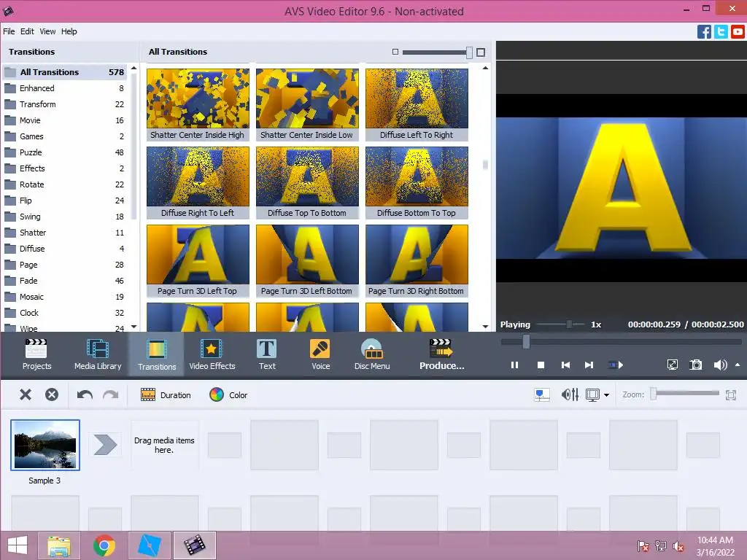Select Page Turn 3D Left Top transition
The height and width of the screenshot is (560, 747).
point(198,261)
